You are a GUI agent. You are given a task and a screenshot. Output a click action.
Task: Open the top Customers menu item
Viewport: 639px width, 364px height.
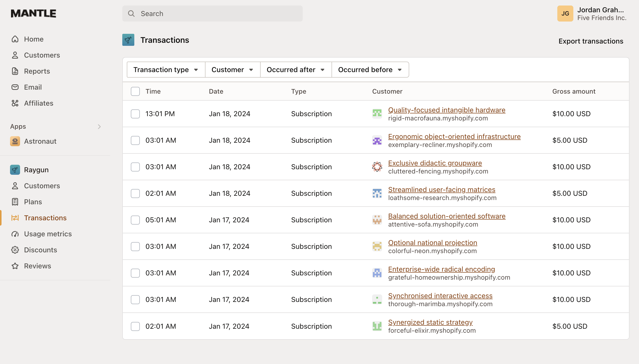click(42, 55)
